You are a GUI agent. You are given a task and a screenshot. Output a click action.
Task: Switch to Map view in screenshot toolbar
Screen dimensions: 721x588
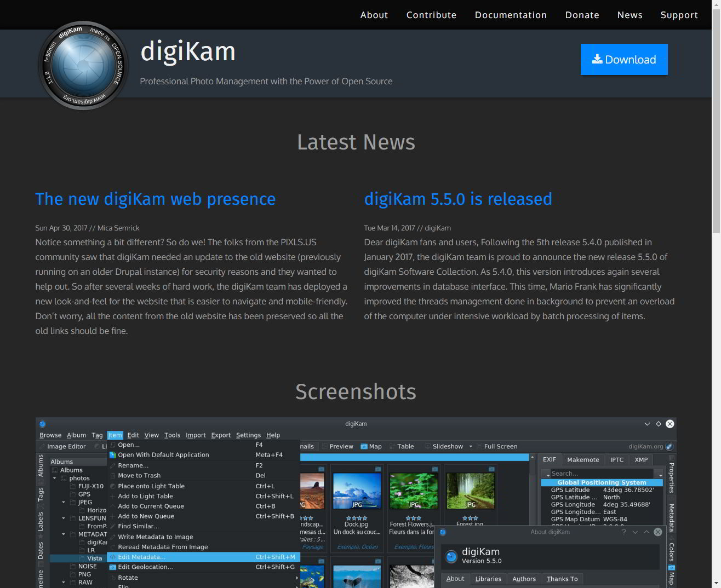tap(371, 447)
